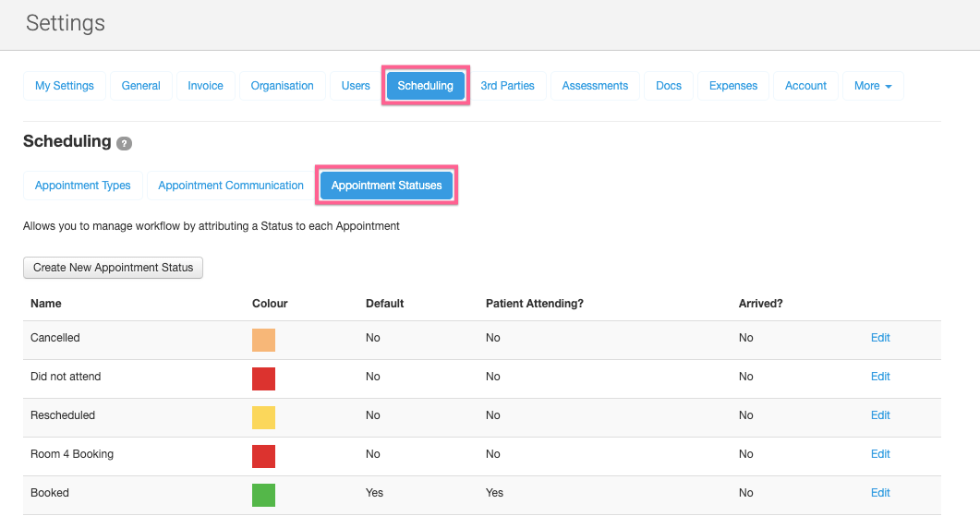Edit the Cancelled status
The width and height of the screenshot is (980, 516).
[880, 337]
